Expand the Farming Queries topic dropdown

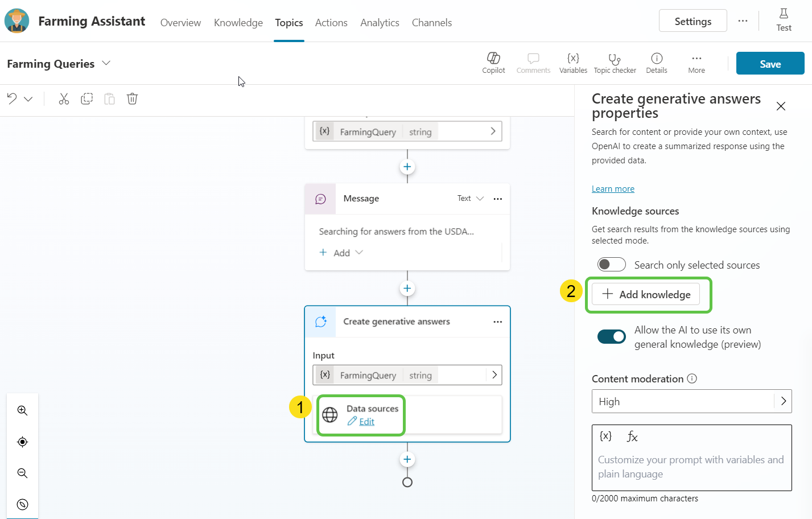click(x=106, y=63)
